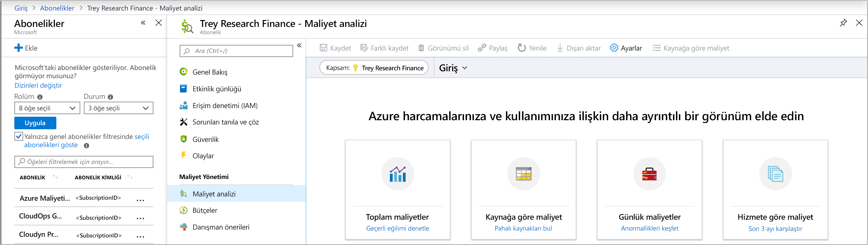Click the blue plus Ekle icon

point(18,48)
